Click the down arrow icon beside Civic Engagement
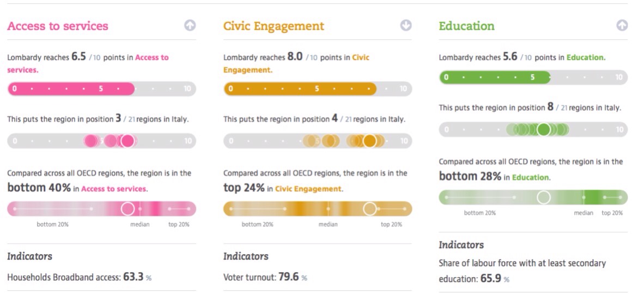Screen dimensions: 644x294 click(x=406, y=26)
